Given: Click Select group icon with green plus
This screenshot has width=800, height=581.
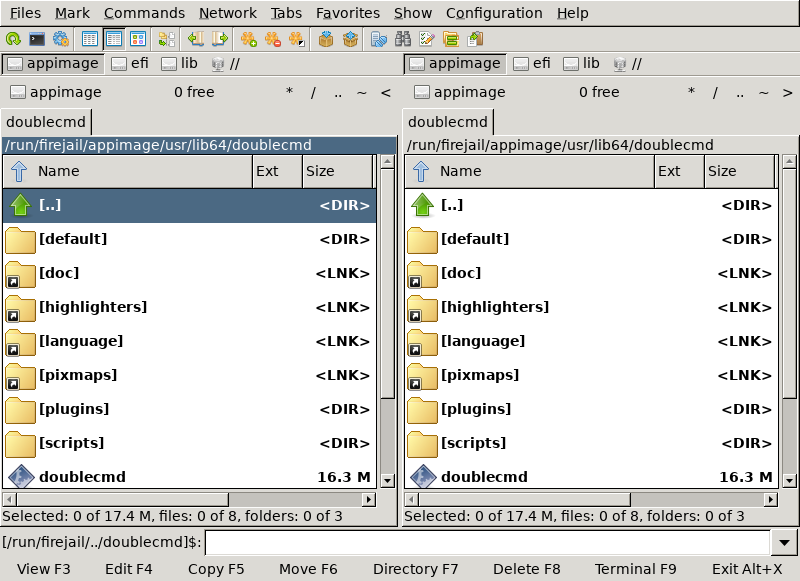Looking at the screenshot, I should tap(249, 39).
